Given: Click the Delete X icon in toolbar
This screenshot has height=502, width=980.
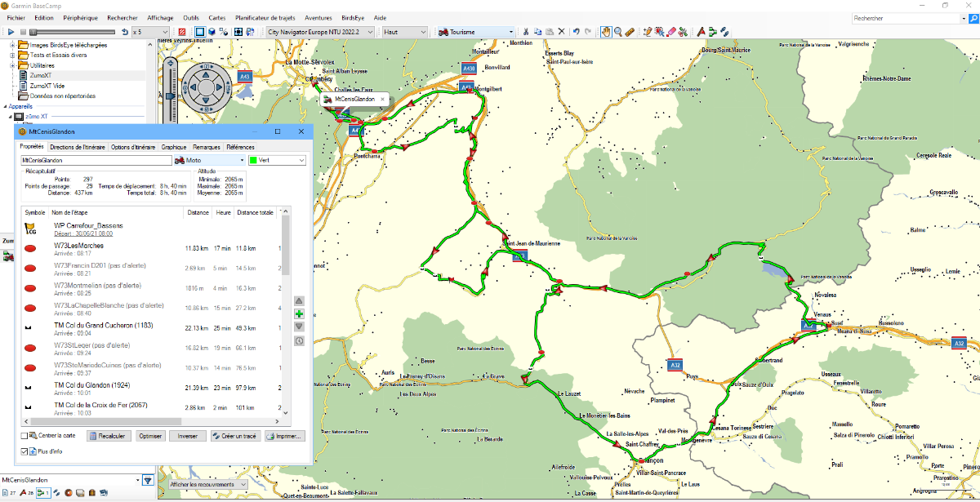Looking at the screenshot, I should click(x=561, y=32).
